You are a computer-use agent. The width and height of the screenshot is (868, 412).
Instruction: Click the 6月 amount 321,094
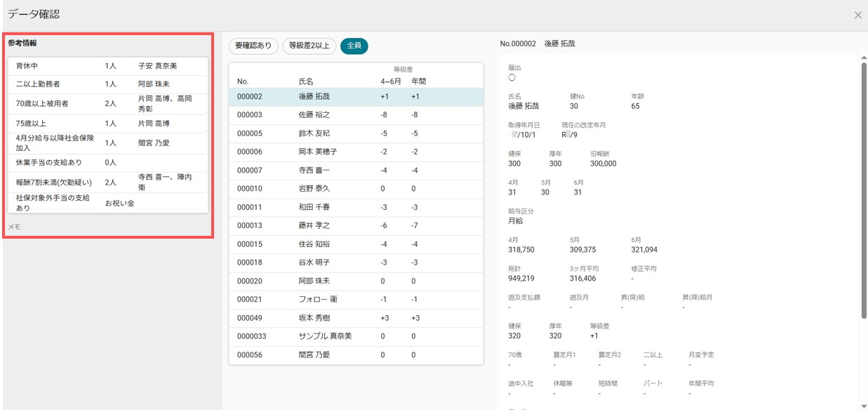click(x=644, y=249)
